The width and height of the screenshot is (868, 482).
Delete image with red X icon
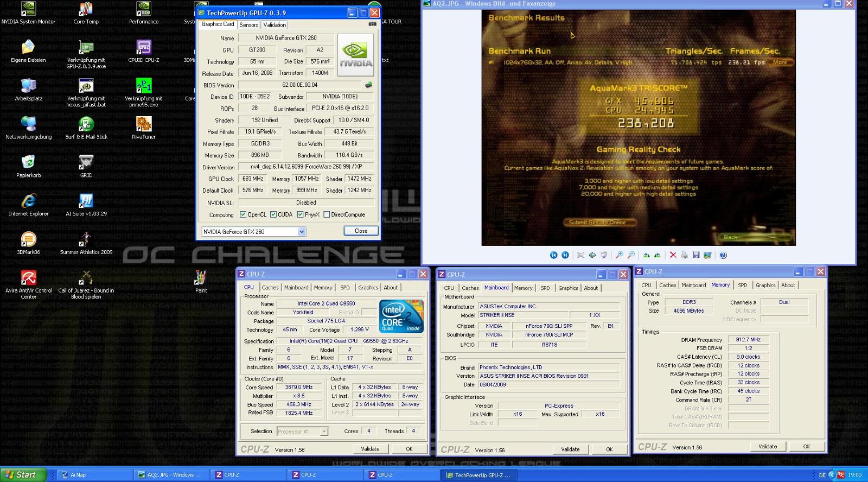(673, 255)
